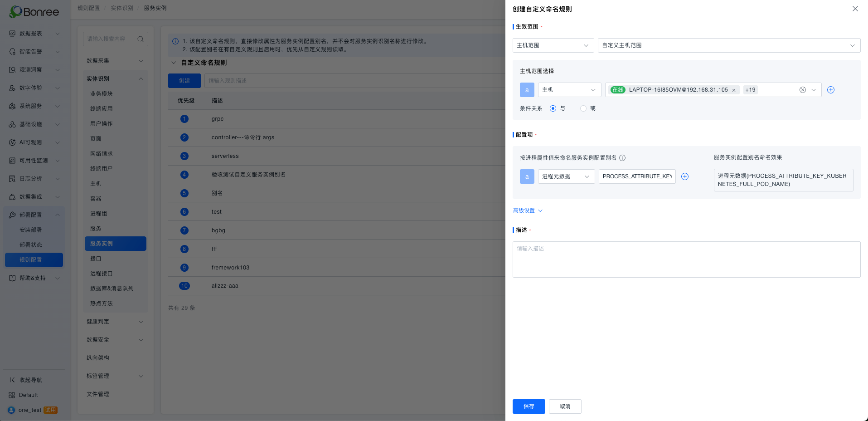
Task: Expand the 数据安全 menu group
Action: [x=115, y=340]
